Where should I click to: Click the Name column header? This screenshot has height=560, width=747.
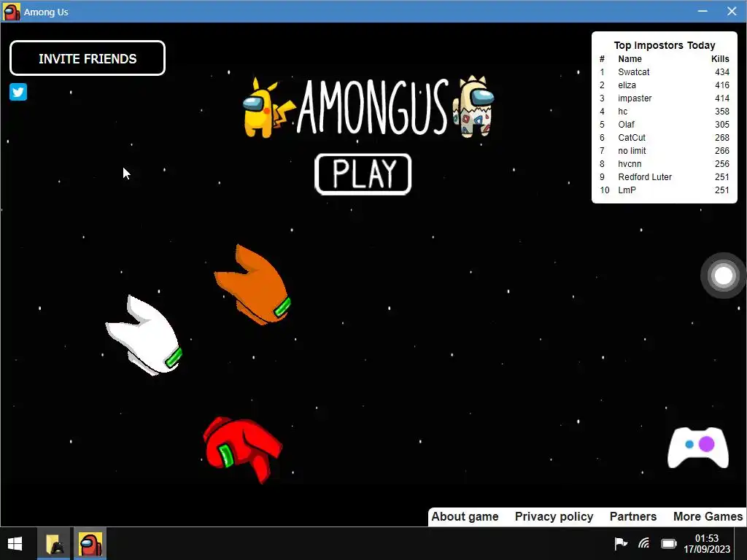coord(630,59)
